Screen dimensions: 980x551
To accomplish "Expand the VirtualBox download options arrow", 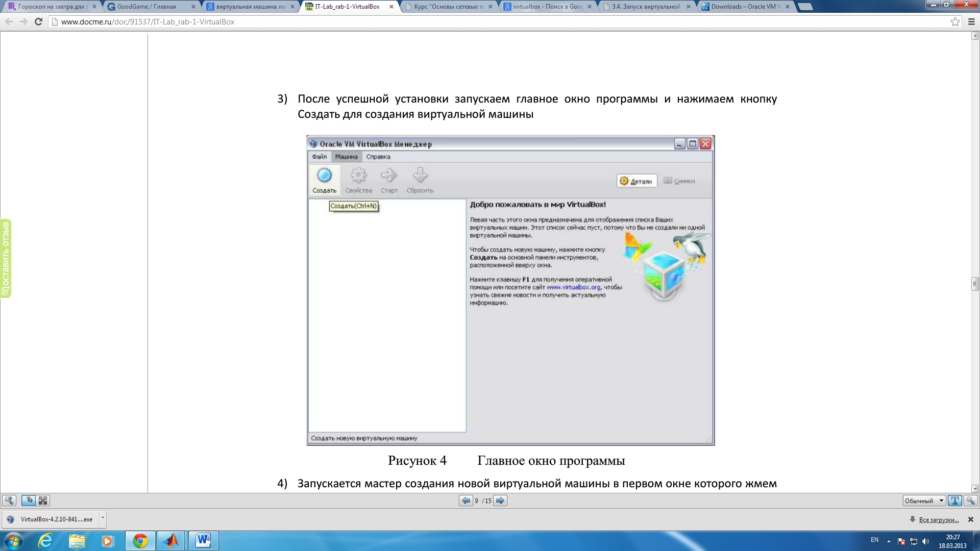I will tap(103, 519).
